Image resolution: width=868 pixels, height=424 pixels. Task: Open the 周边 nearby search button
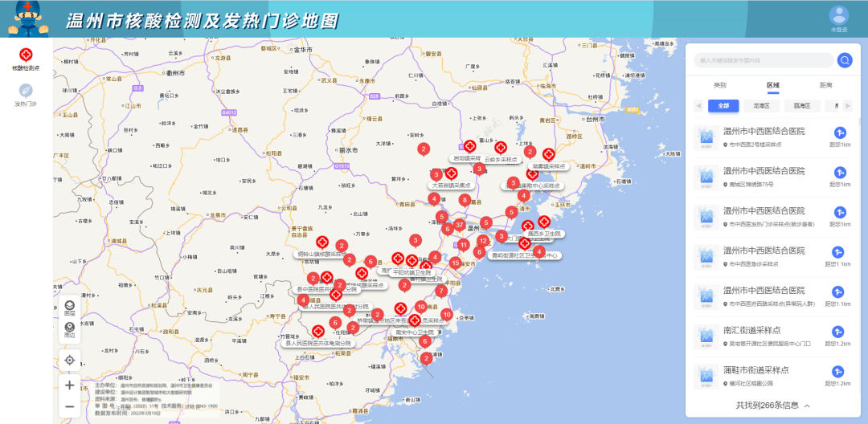coord(70,328)
